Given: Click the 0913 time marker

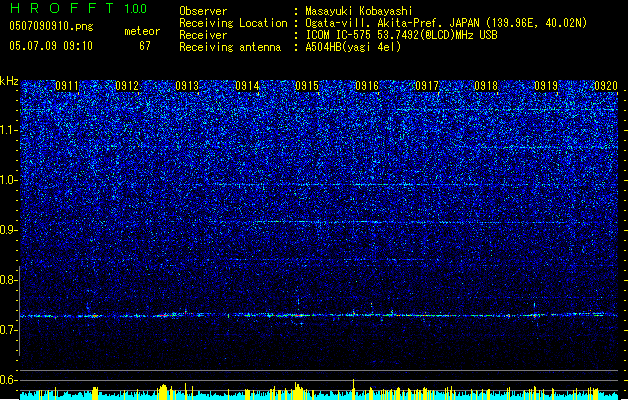Looking at the screenshot, I should pyautogui.click(x=187, y=86).
